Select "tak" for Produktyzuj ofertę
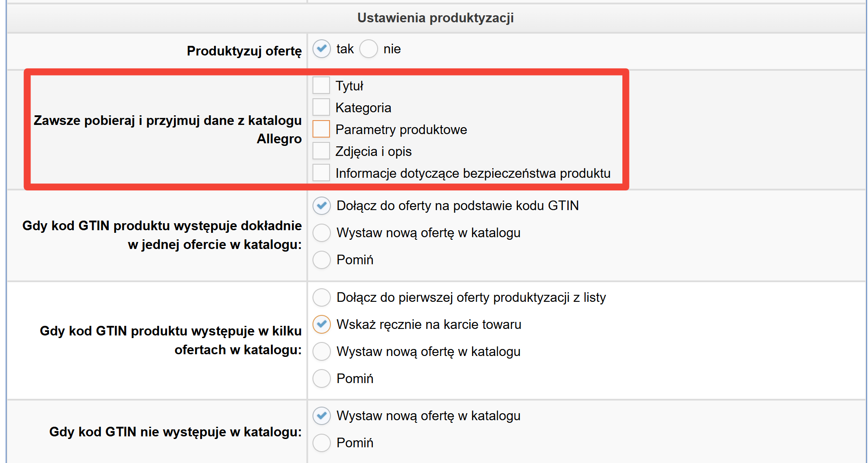 322,49
